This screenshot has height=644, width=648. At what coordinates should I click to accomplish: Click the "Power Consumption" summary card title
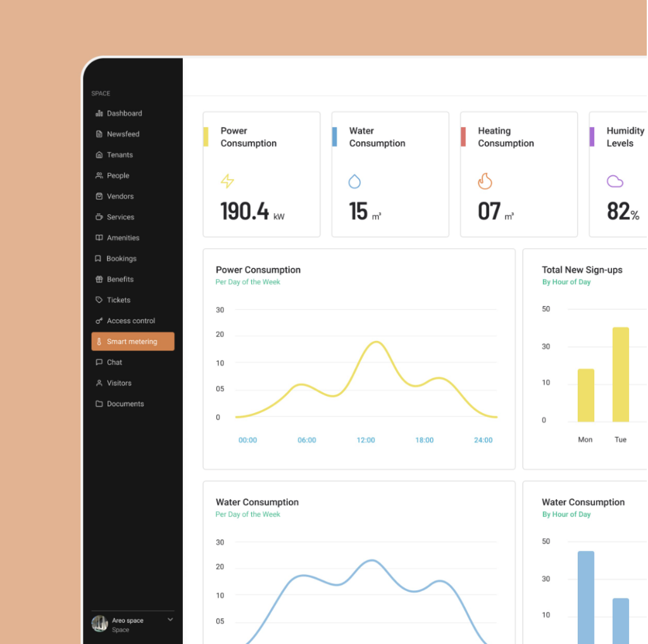248,137
